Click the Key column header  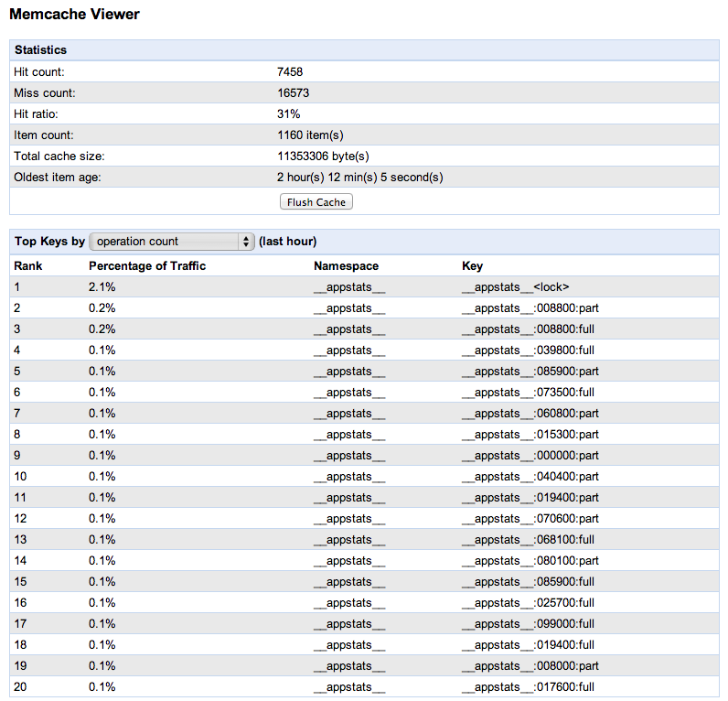472,266
